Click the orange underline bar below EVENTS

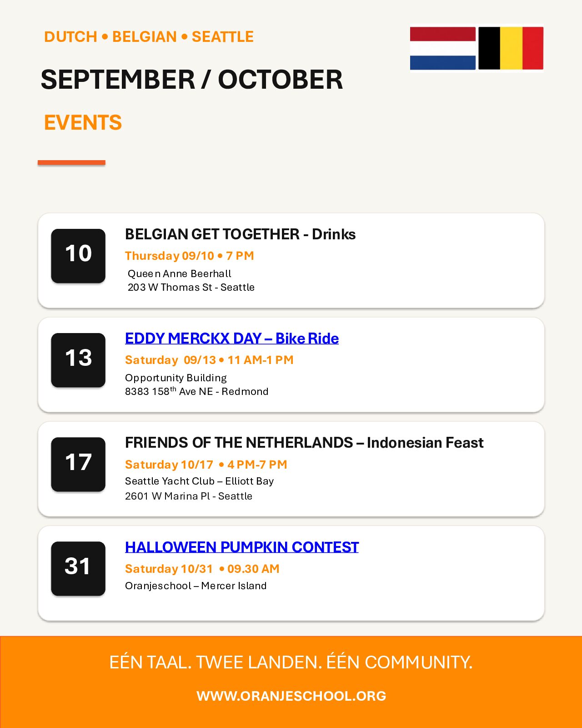[71, 162]
